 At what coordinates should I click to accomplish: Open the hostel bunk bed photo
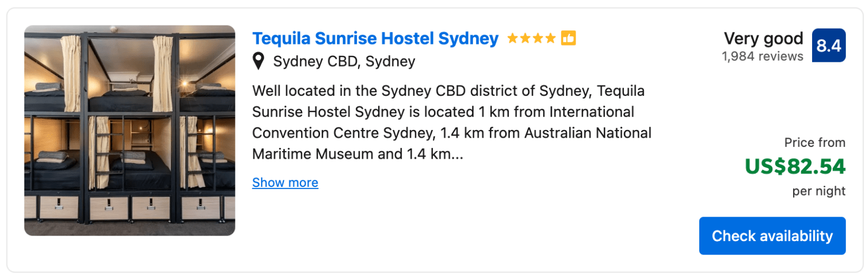(130, 131)
